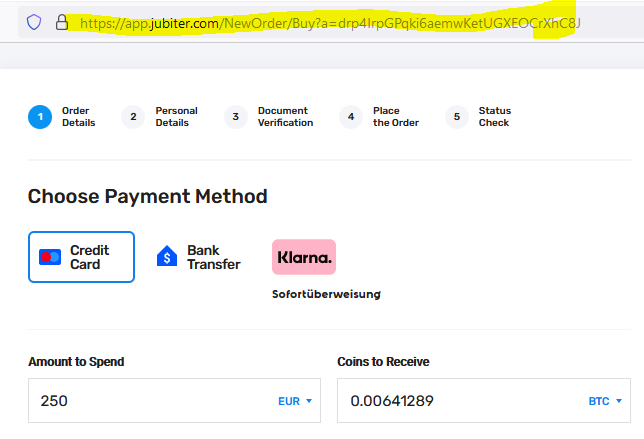
Task: Click the address bar URL text
Action: click(330, 23)
